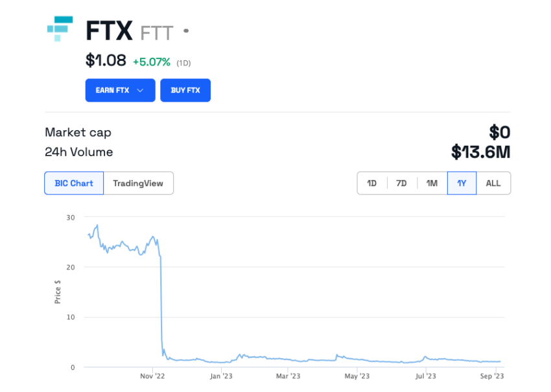Viewport: 551px width, 392px height.
Task: Open the EARN FTX dropdown
Action: (x=120, y=90)
